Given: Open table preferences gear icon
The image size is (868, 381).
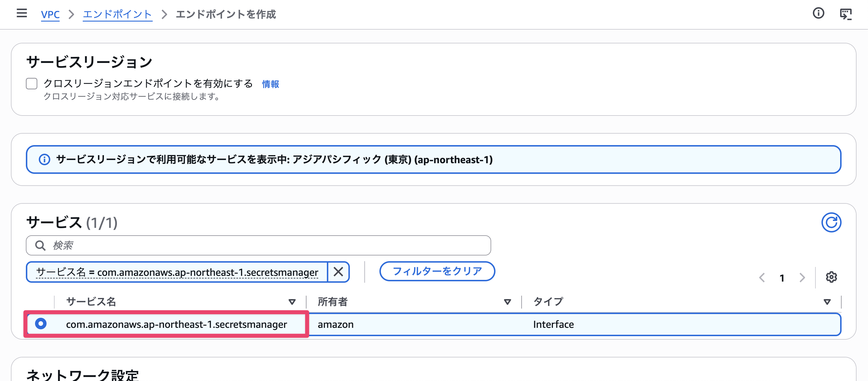Looking at the screenshot, I should tap(831, 277).
